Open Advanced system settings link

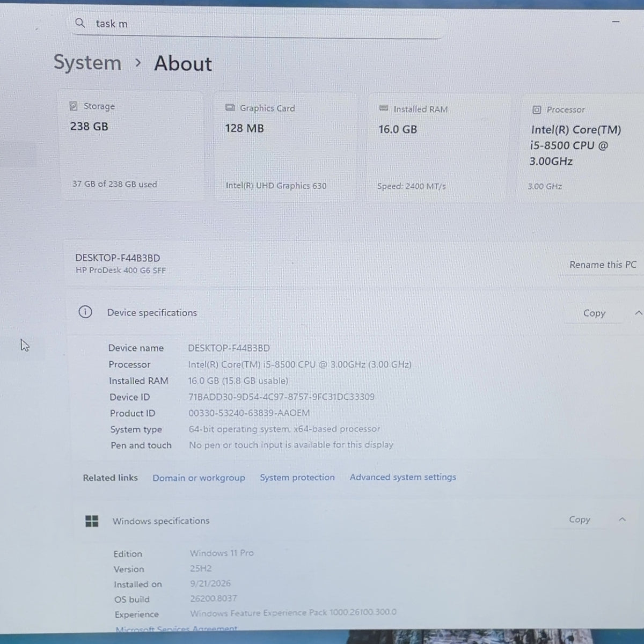tap(403, 477)
